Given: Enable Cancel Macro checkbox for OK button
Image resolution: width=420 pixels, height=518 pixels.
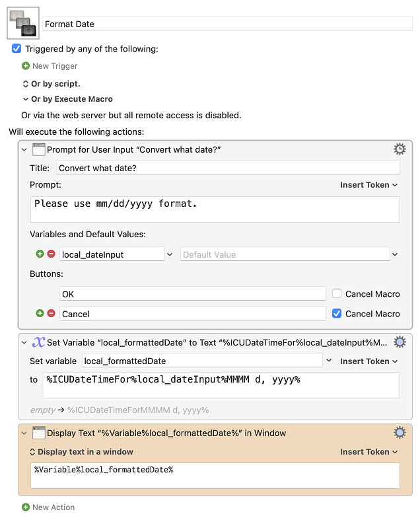Looking at the screenshot, I should pos(337,294).
